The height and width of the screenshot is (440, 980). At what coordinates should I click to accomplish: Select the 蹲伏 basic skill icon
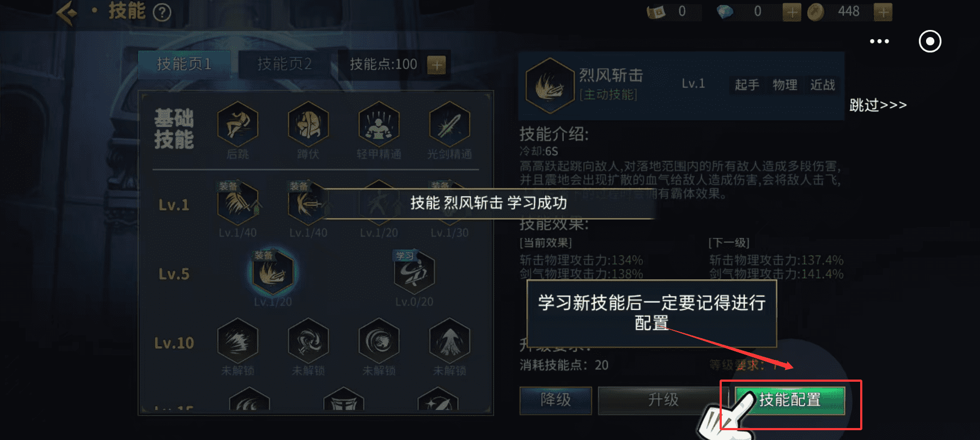[308, 124]
